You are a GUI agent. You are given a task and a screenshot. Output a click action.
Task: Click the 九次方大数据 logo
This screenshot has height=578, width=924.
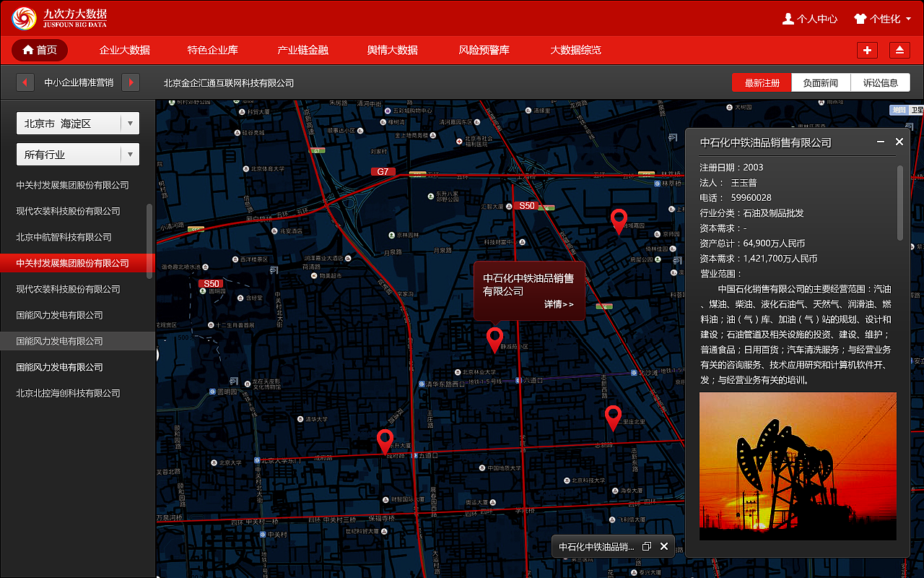[59, 18]
